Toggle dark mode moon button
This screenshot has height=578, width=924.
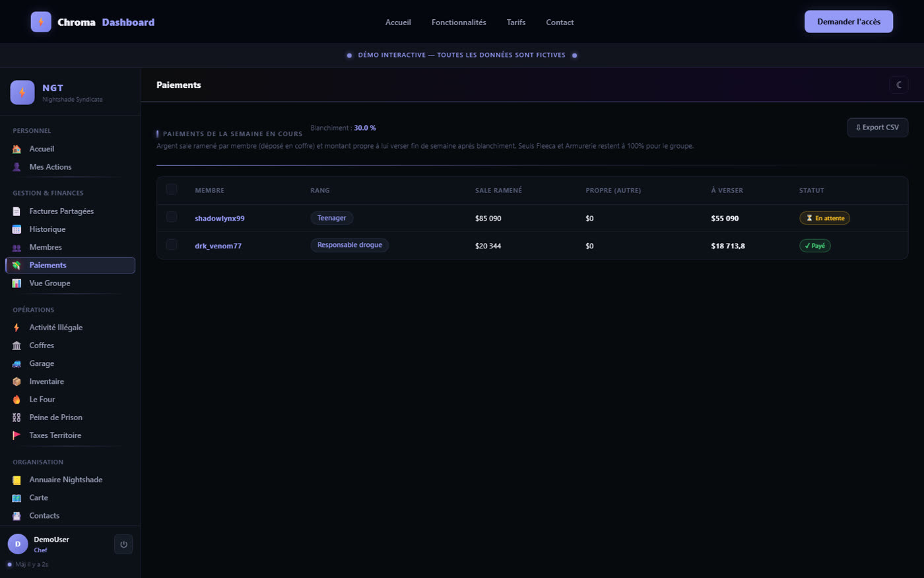click(899, 85)
